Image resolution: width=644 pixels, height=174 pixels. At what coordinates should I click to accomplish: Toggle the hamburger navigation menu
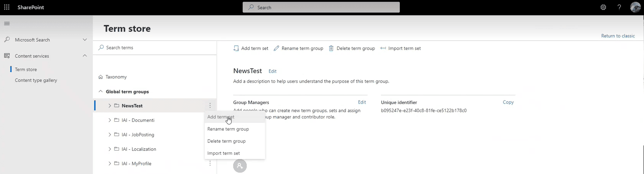pos(7,24)
